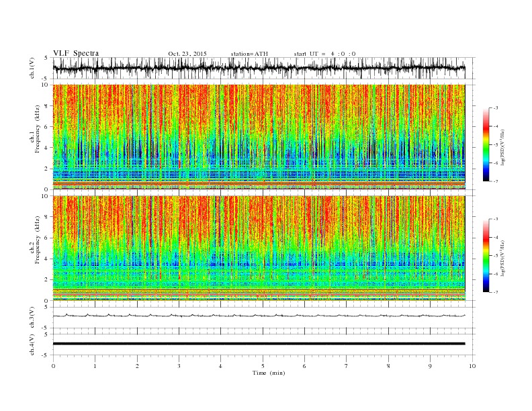The height and width of the screenshot is (411, 532).
Task: Click the "station=ATH" header text
Action: point(249,54)
